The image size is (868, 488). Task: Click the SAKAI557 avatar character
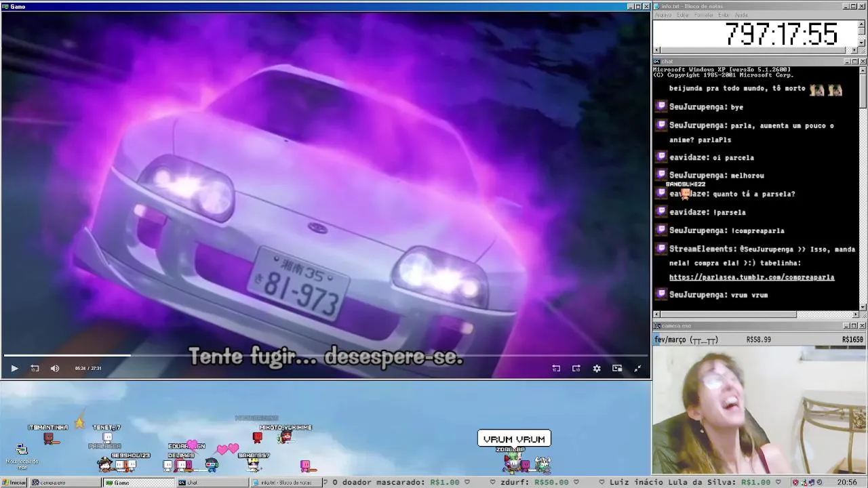(x=254, y=465)
